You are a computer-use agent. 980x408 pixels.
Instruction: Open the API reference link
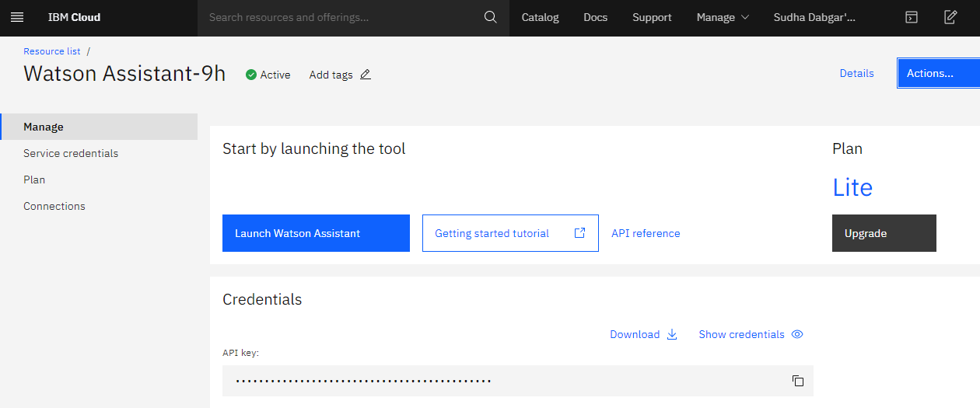tap(646, 233)
